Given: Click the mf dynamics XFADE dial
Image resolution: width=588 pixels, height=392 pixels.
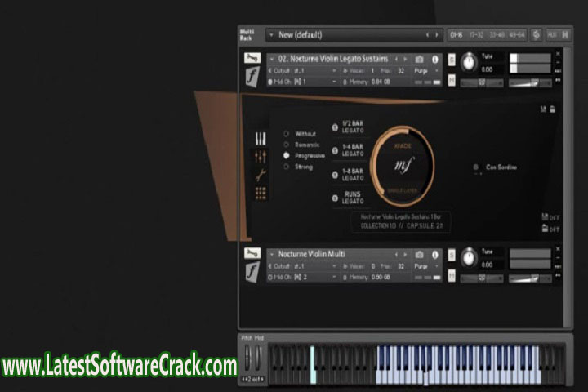Looking at the screenshot, I should [403, 166].
